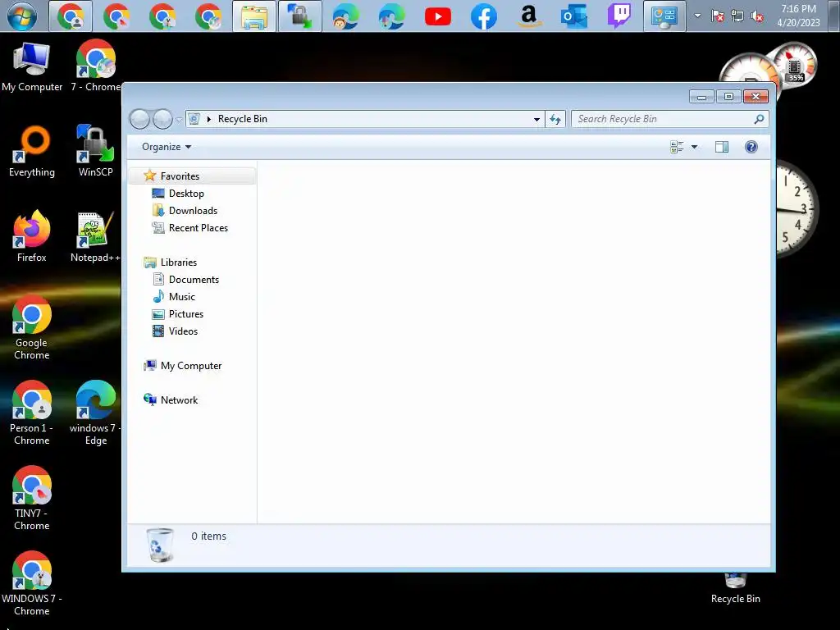
Task: Open Outlook from the taskbar
Action: tap(573, 16)
